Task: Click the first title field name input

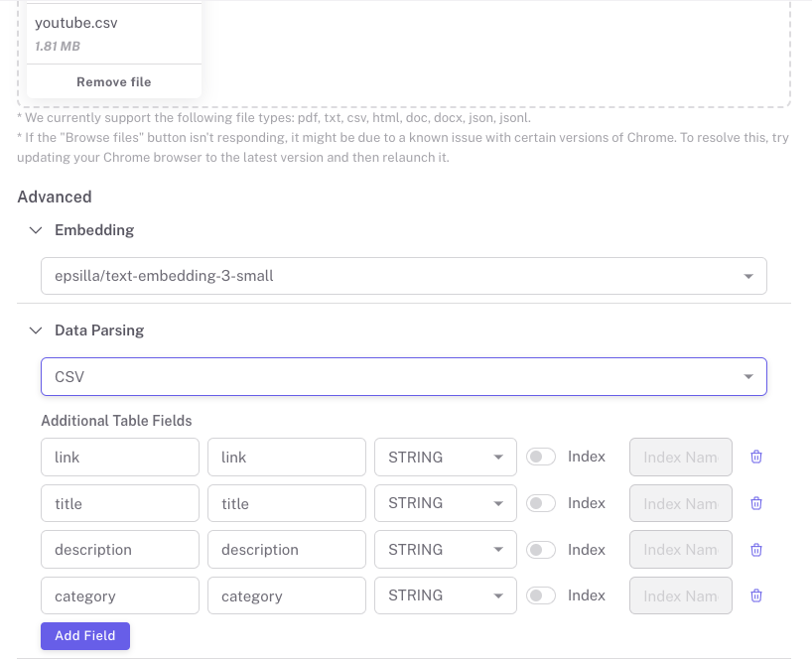Action: point(120,503)
